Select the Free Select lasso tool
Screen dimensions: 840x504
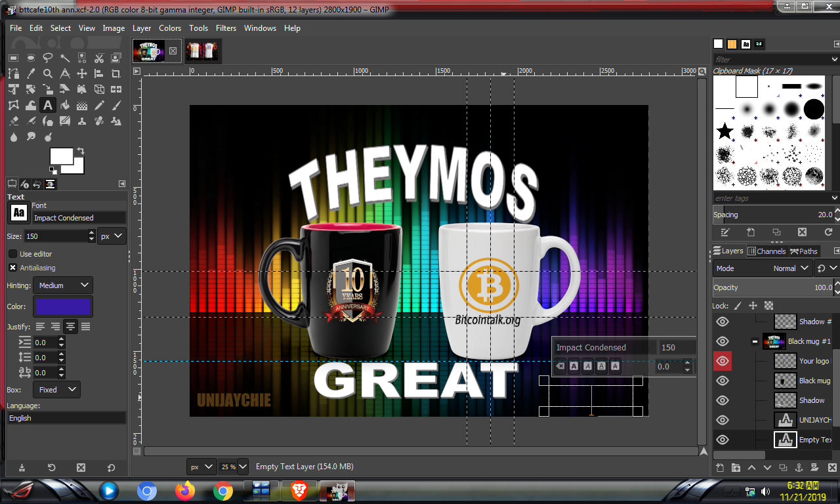48,58
